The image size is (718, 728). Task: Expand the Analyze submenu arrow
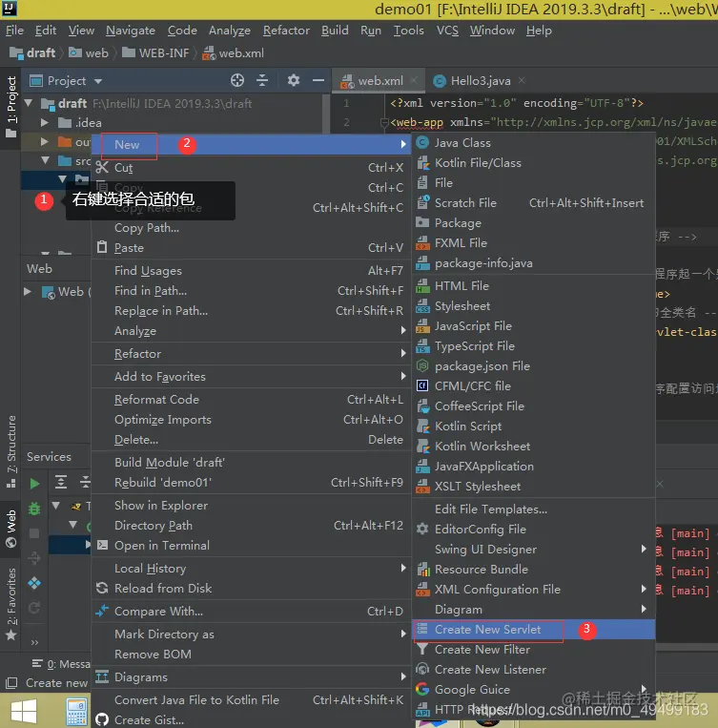403,330
